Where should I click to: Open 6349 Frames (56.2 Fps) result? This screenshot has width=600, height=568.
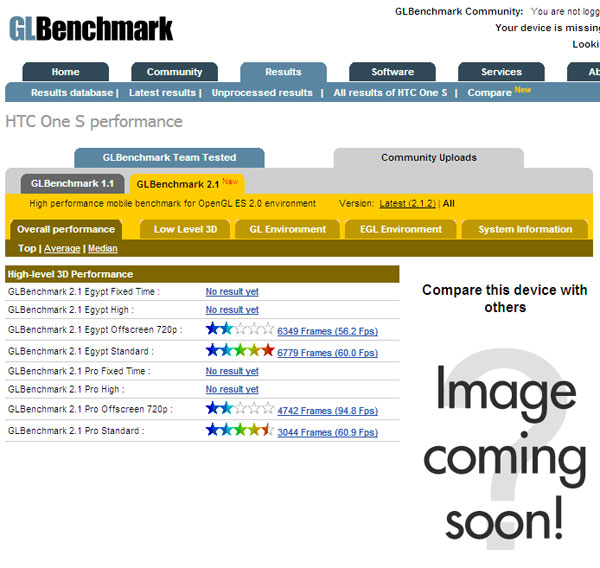point(327,331)
